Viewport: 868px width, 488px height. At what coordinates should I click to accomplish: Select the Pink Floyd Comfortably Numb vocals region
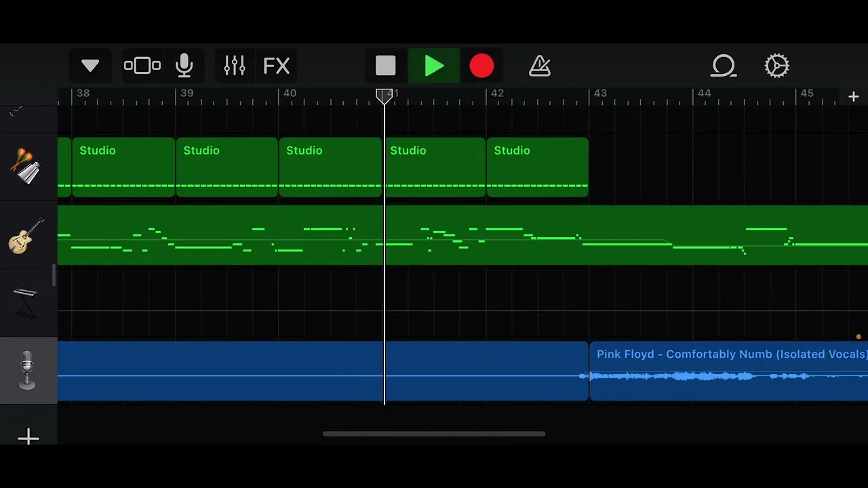click(729, 371)
